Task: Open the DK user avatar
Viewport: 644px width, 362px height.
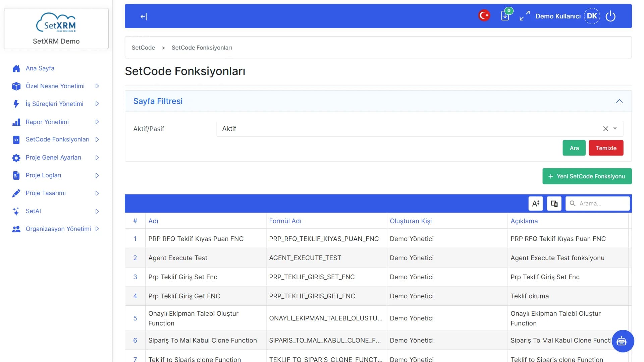Action: [592, 16]
